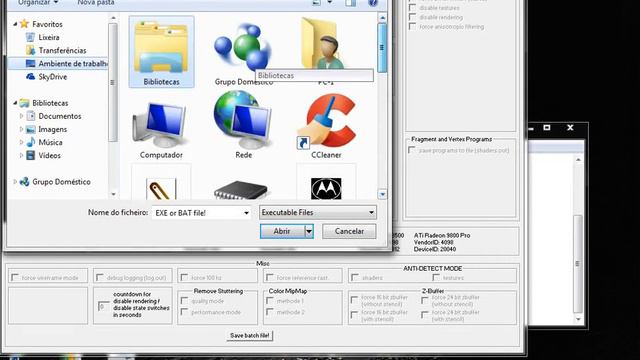Viewport: 640px width, 360px height.
Task: Click Save batch file! button
Action: 249,336
